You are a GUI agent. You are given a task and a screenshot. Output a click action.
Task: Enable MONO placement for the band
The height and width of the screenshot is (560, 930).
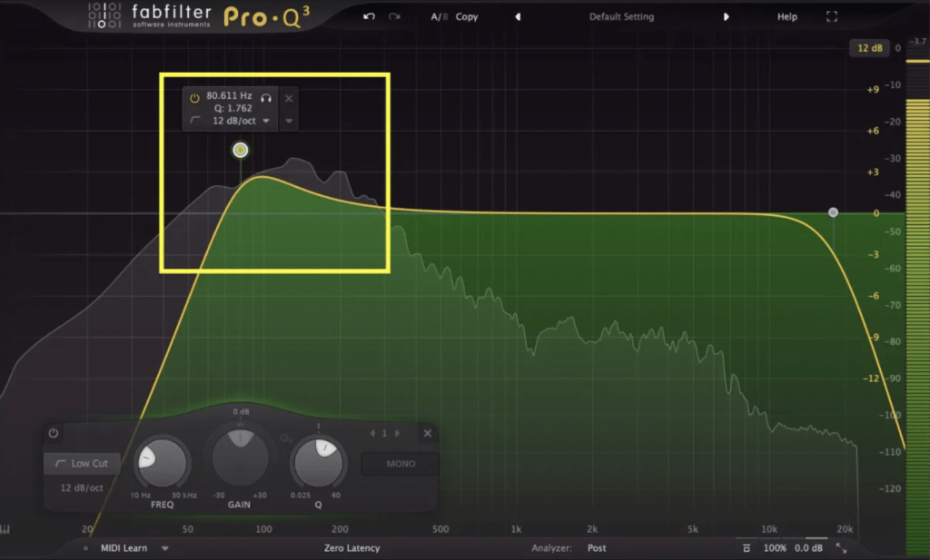click(x=400, y=463)
